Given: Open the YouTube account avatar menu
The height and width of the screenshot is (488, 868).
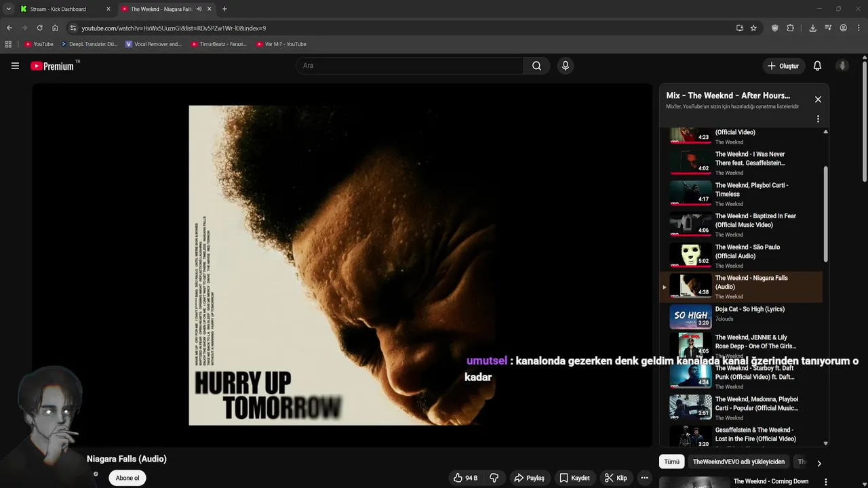Looking at the screenshot, I should (842, 66).
